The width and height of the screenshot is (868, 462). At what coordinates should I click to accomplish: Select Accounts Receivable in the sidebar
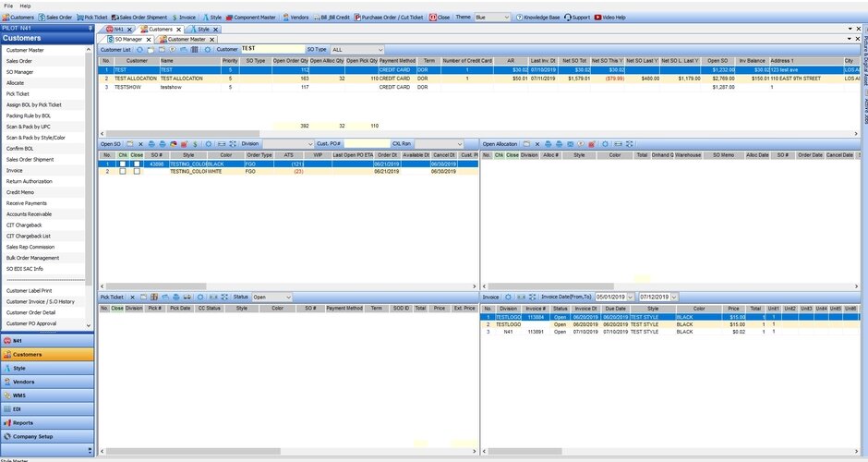[29, 214]
